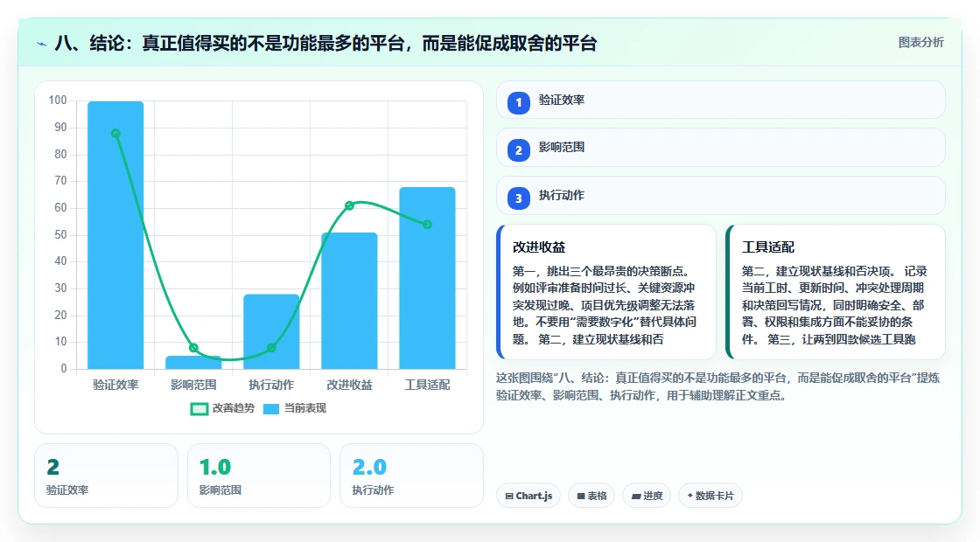Click the blue 当前表现 legend swatch
Viewport: 980px width, 542px height.
270,409
